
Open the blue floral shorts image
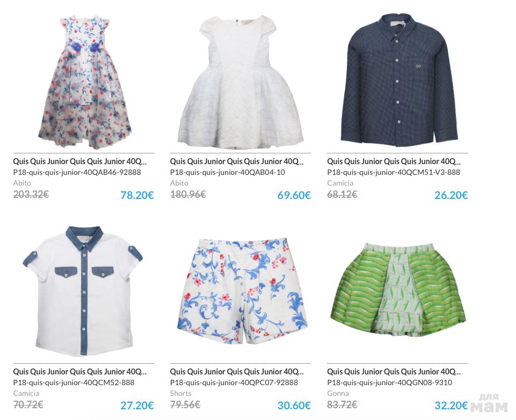pos(241,291)
